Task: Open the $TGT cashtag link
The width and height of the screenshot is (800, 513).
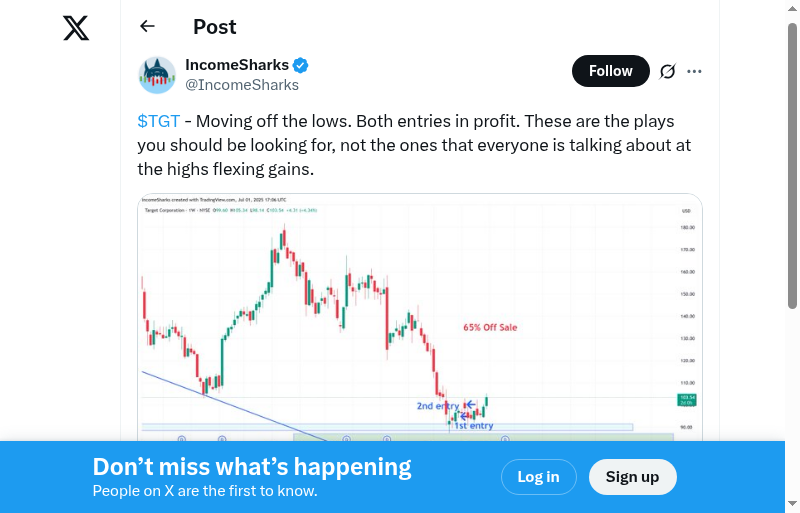Action: pos(159,121)
